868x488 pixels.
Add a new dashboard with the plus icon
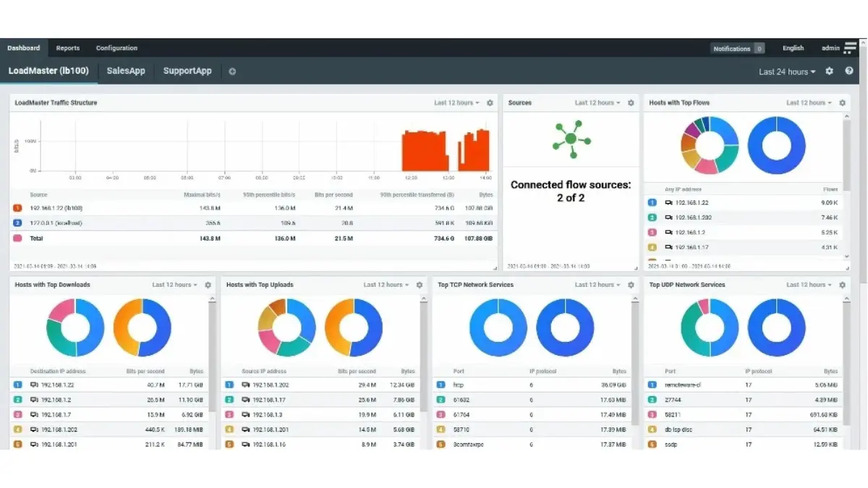coord(232,71)
